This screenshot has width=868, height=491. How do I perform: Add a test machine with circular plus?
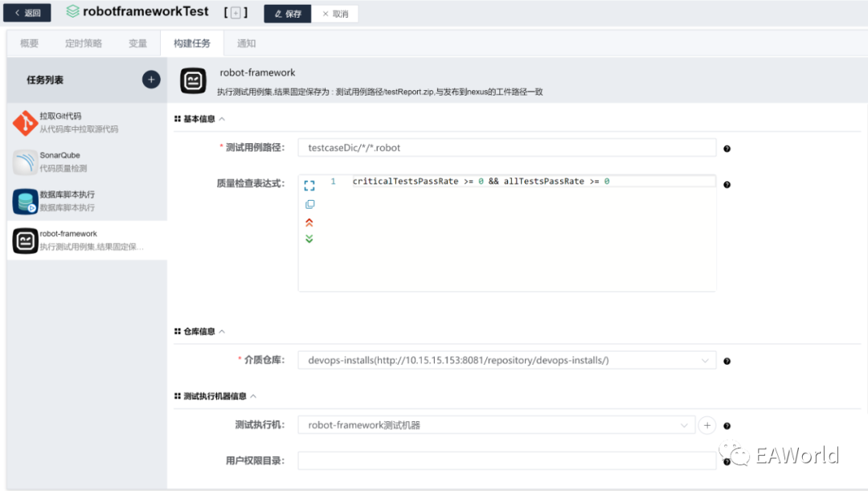coord(707,426)
